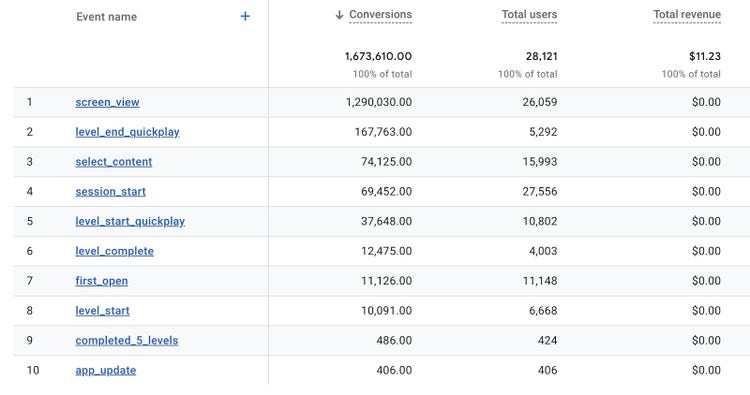Click conversions value 37,648.00
The height and width of the screenshot is (395, 750).
tap(386, 221)
